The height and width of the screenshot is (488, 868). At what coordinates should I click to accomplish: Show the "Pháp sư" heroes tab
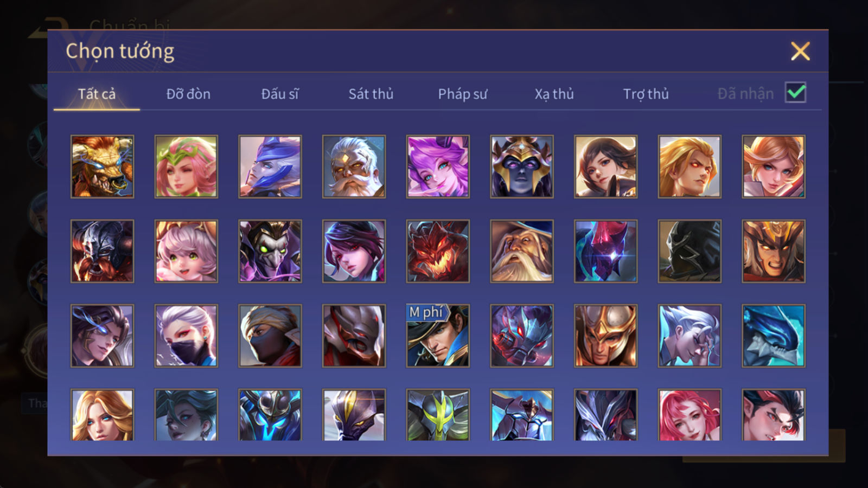pos(463,94)
